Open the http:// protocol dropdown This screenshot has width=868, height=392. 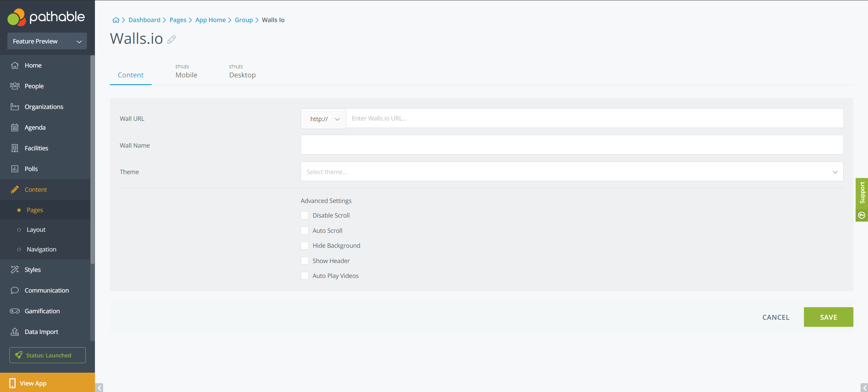pos(323,118)
